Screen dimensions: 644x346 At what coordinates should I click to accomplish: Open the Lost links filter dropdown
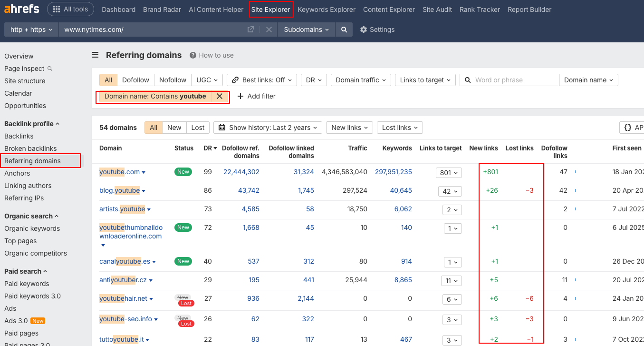coord(400,128)
